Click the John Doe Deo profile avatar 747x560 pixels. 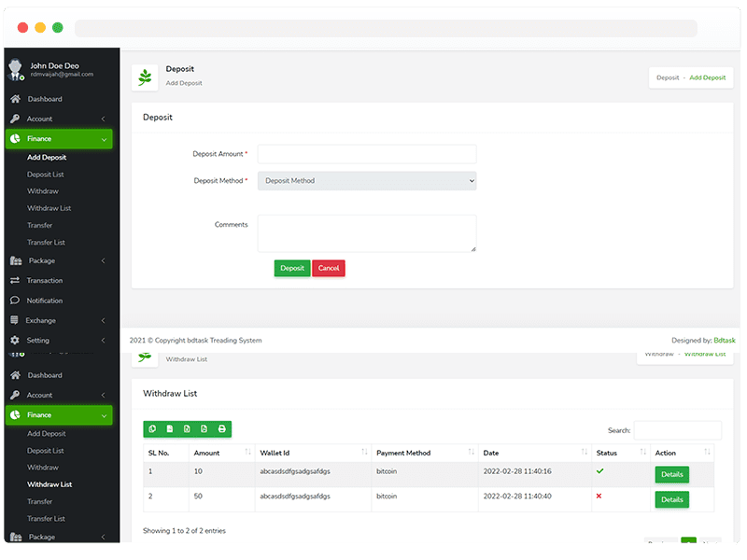[16, 69]
